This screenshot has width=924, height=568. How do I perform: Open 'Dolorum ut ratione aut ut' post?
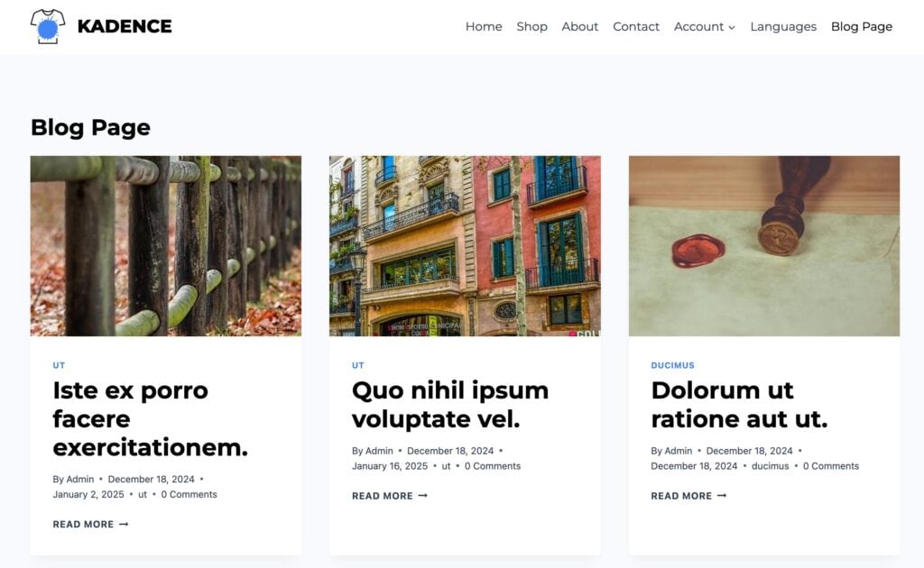point(738,404)
